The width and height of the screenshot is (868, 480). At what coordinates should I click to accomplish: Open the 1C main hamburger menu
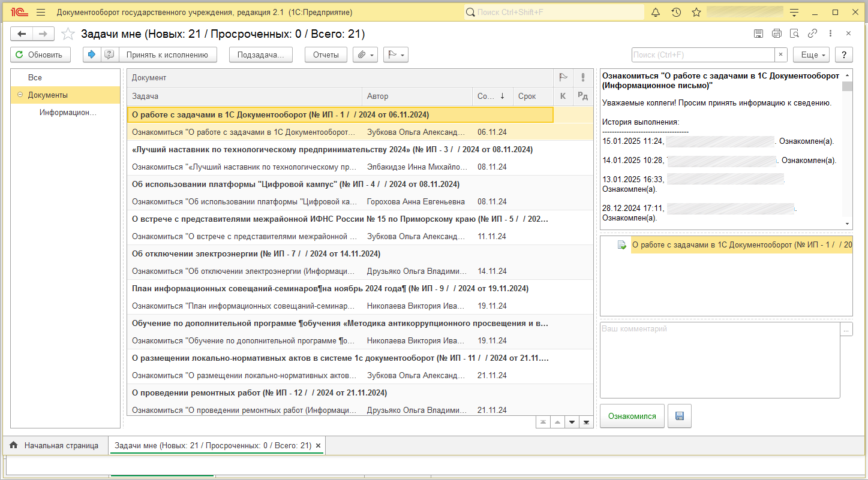[x=41, y=12]
